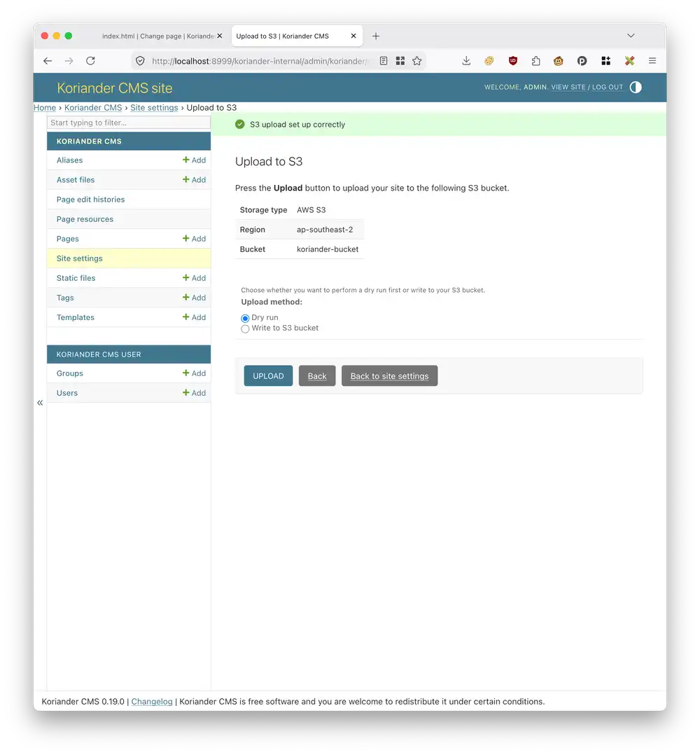Image resolution: width=700 pixels, height=755 pixels.
Task: Click the QR code grid icon in address bar
Action: click(x=400, y=61)
